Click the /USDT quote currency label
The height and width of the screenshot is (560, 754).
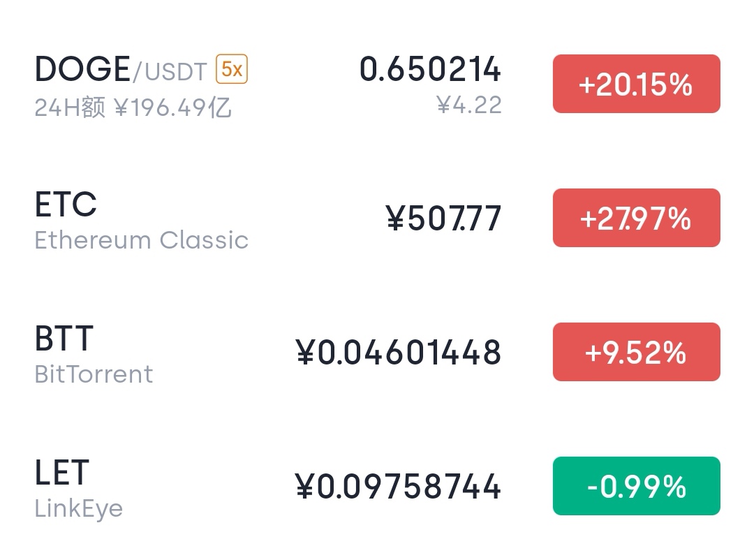[x=170, y=72]
